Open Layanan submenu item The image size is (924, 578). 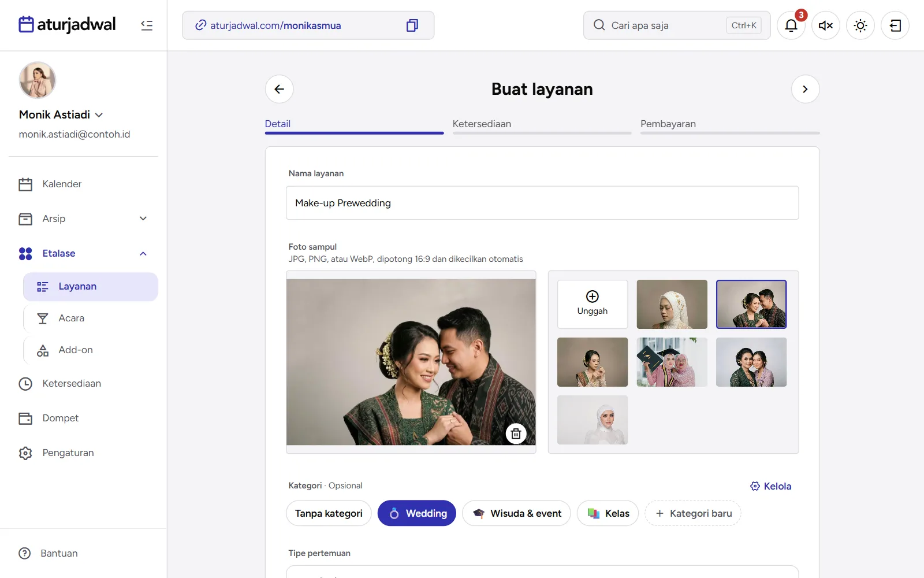click(91, 287)
